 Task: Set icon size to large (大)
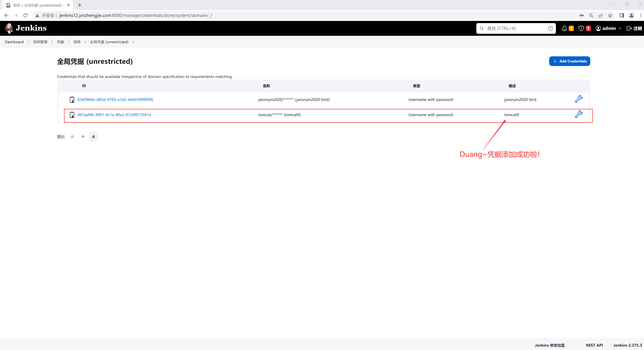click(x=93, y=137)
